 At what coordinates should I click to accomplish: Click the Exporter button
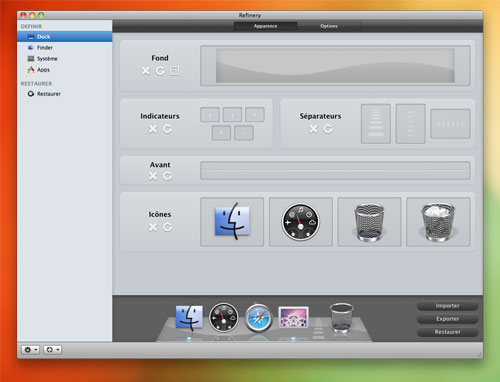click(447, 319)
